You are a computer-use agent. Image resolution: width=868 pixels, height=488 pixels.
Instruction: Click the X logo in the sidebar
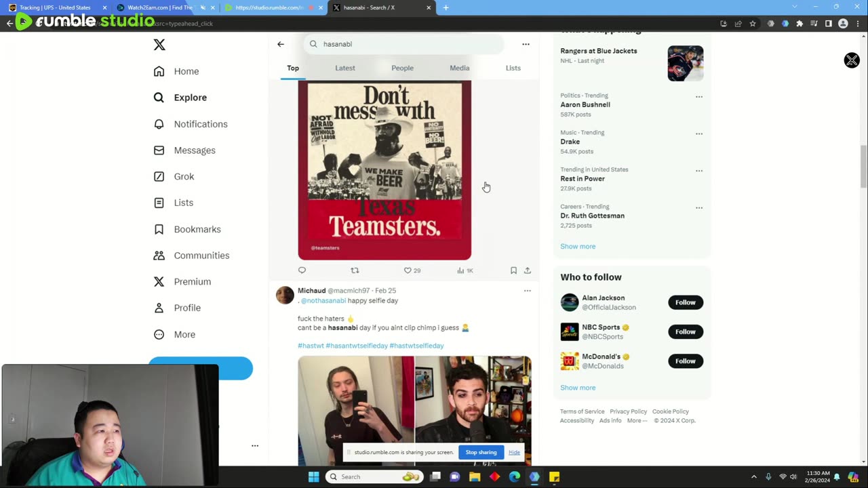[x=159, y=45]
